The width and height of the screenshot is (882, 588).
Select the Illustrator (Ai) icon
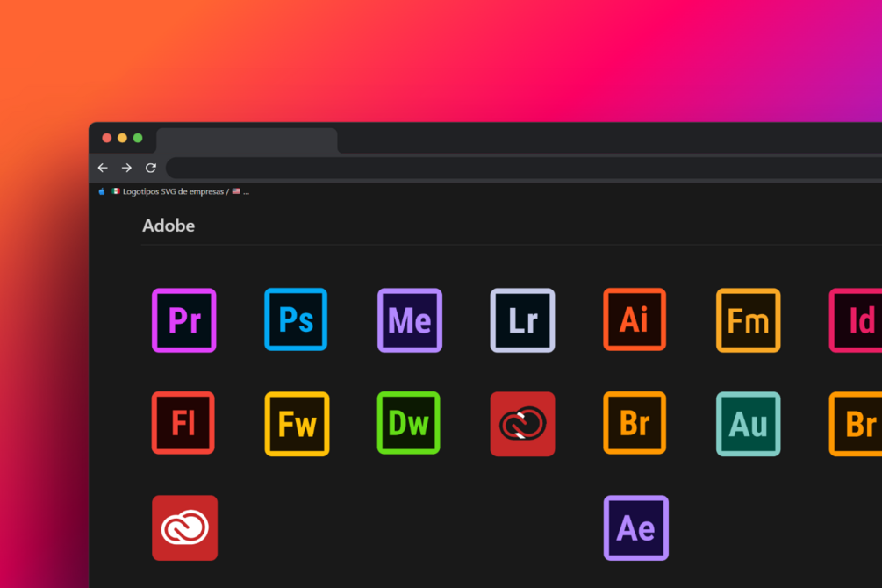point(635,319)
